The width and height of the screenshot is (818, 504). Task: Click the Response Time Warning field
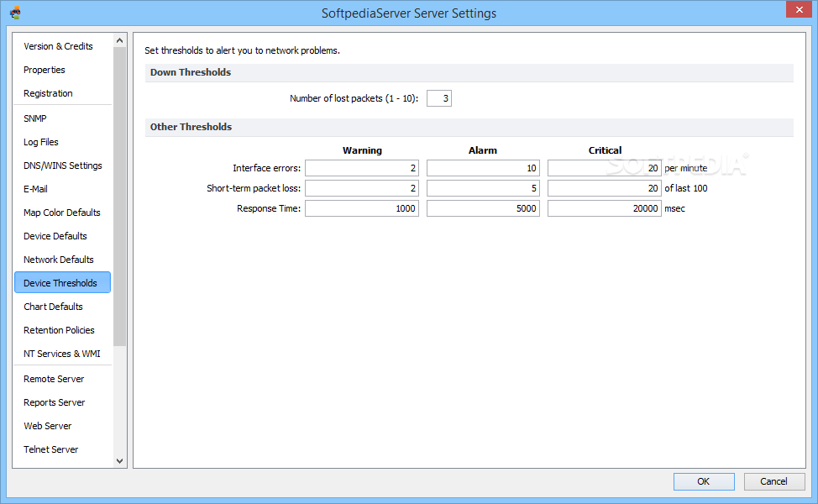(361, 208)
